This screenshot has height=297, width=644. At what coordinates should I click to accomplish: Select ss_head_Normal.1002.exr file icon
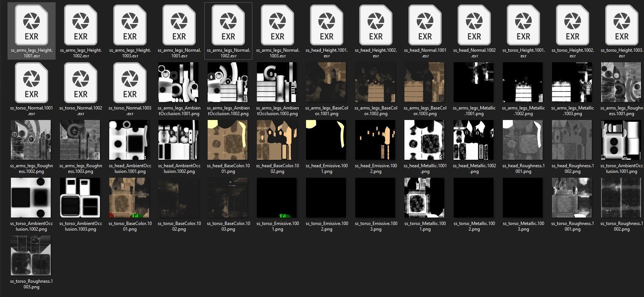pyautogui.click(x=474, y=25)
